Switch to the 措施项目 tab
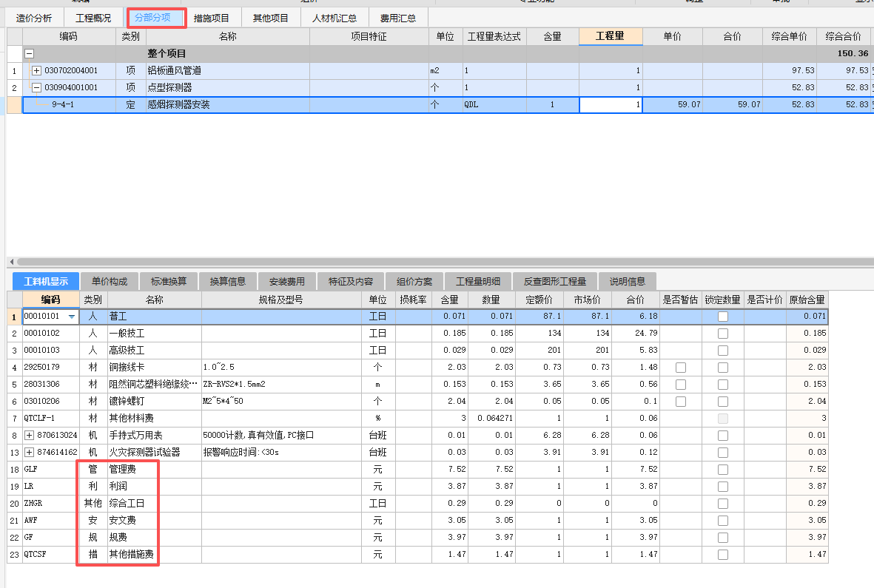Screen dimensions: 874x588 point(213,17)
